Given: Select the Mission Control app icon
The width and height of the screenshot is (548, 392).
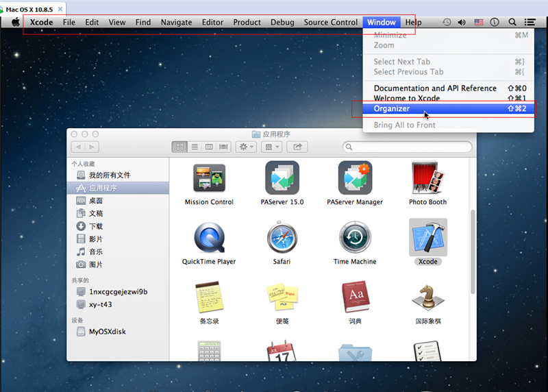Looking at the screenshot, I should tap(210, 177).
